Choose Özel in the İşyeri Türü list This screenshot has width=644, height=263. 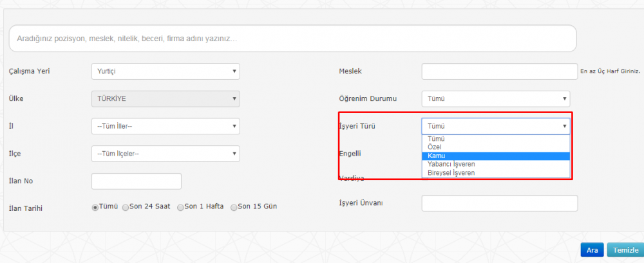click(x=495, y=147)
